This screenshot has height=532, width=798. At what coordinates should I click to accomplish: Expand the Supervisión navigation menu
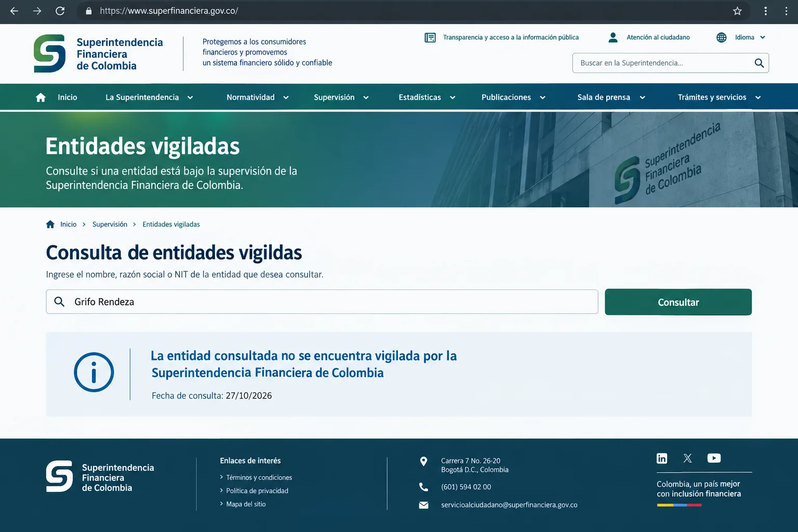click(341, 97)
